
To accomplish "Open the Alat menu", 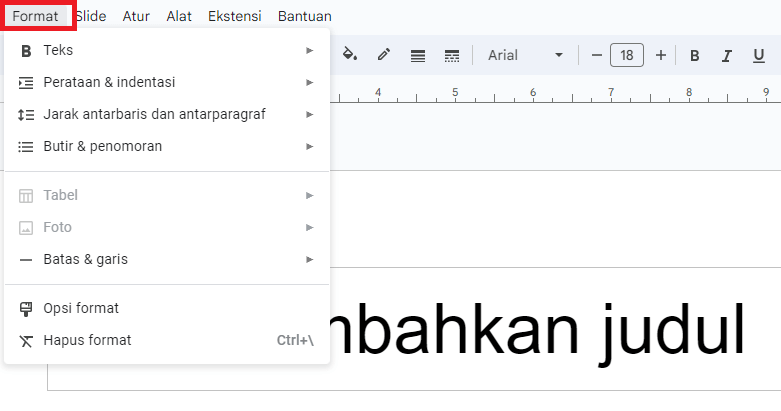I will [x=179, y=16].
